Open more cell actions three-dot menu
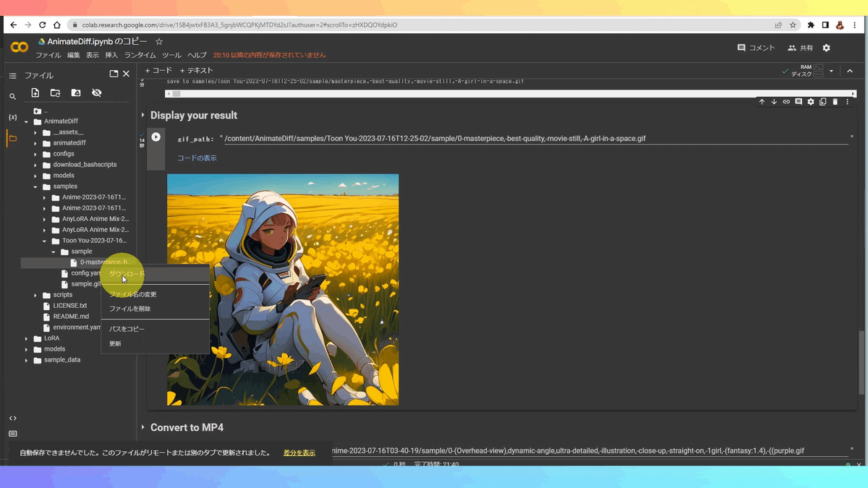868x488 pixels. tap(847, 102)
